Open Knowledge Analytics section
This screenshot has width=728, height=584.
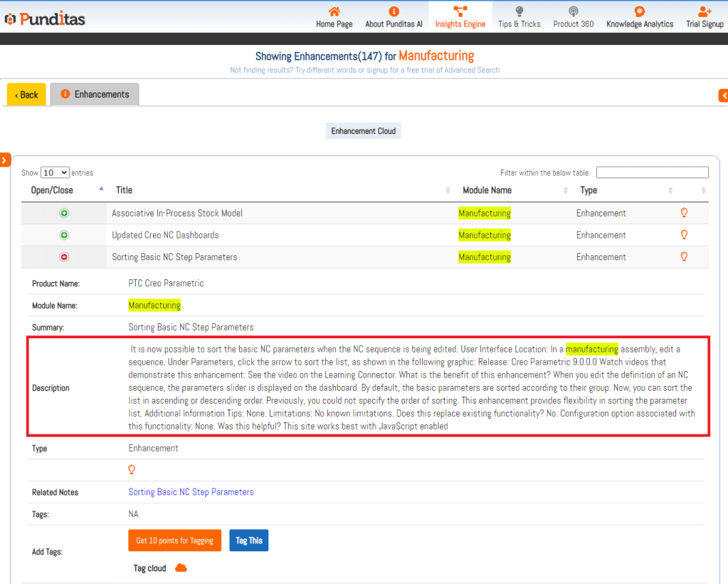pos(639,17)
